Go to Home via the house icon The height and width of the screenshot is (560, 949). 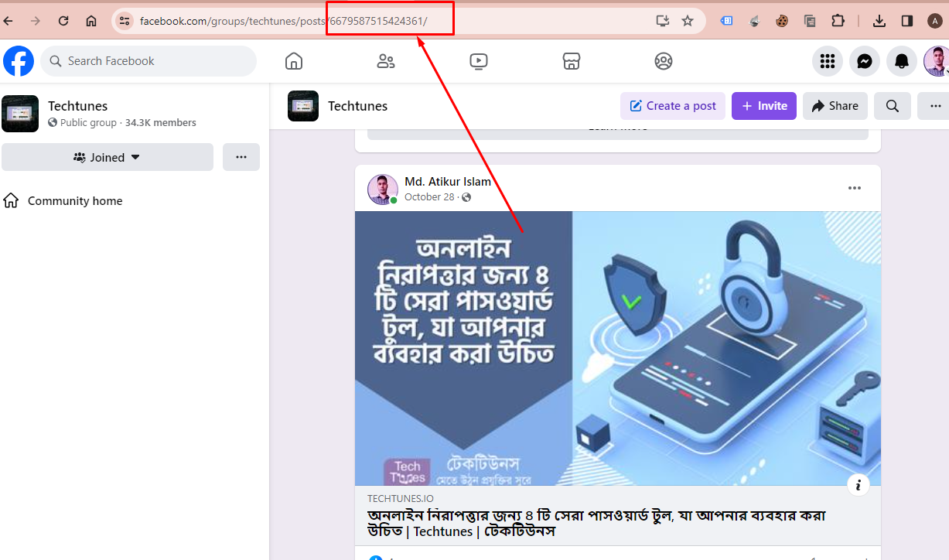point(293,60)
